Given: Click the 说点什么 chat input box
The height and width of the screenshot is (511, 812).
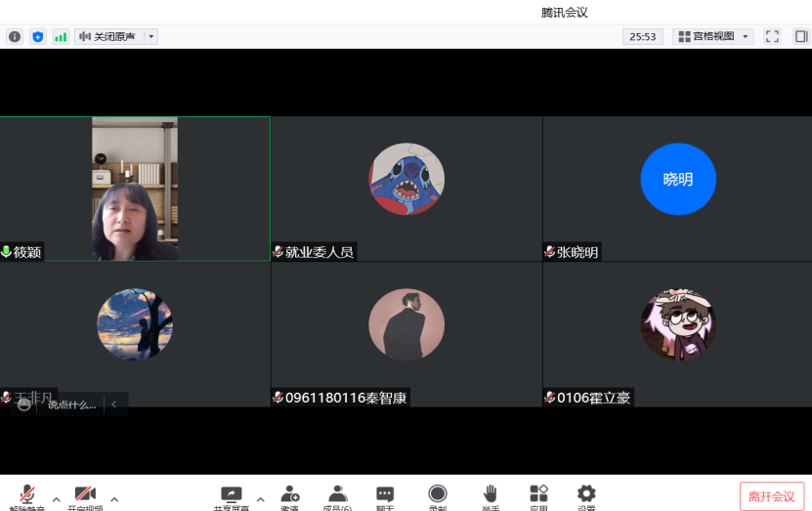Looking at the screenshot, I should (72, 404).
